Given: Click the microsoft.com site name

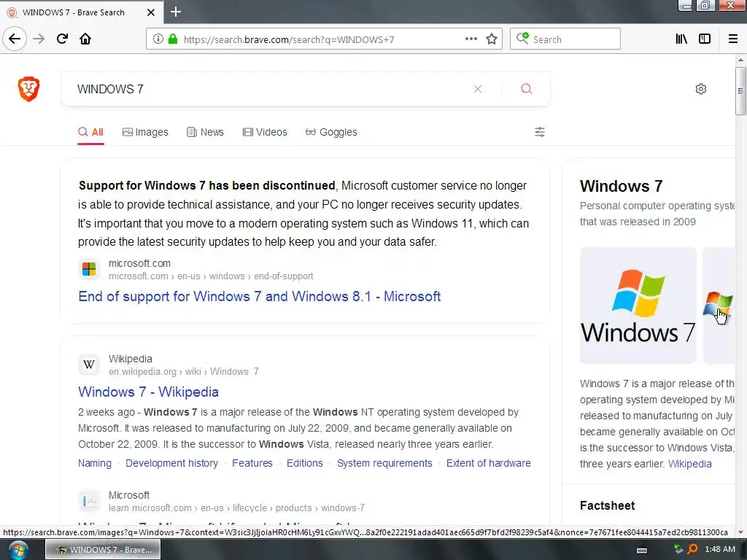Looking at the screenshot, I should click(x=139, y=263).
